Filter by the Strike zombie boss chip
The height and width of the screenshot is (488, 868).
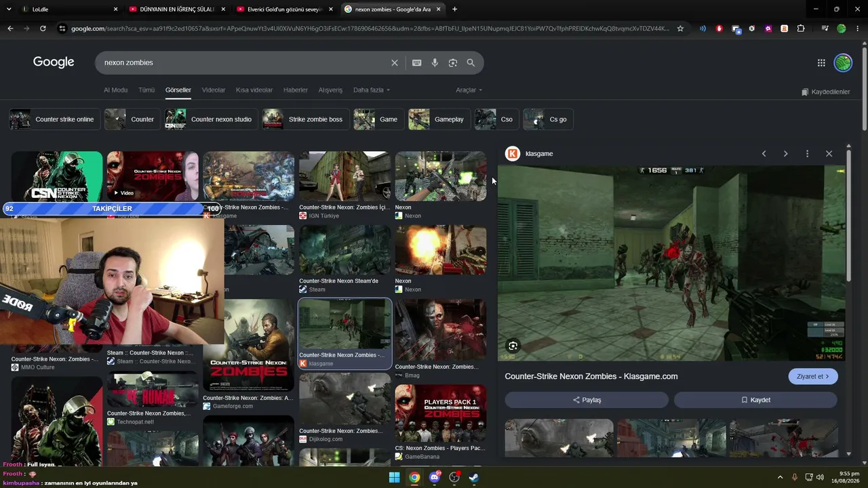point(305,119)
